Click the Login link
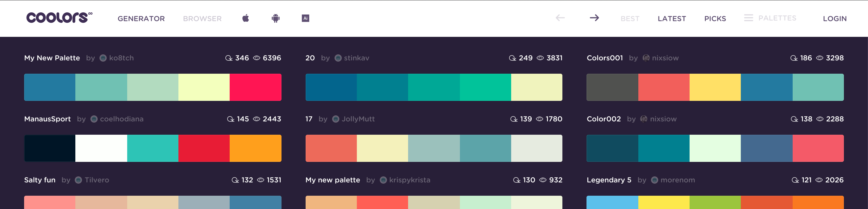This screenshot has width=868, height=209. tap(835, 18)
